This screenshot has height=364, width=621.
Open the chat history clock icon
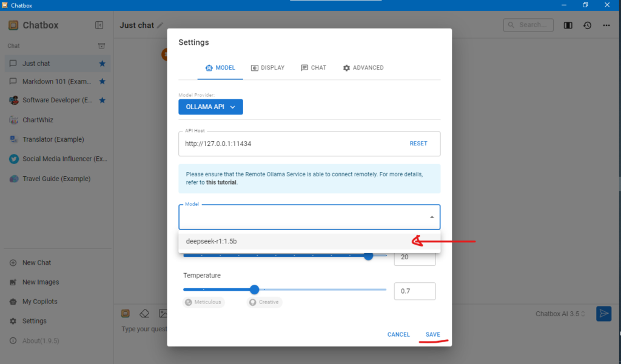click(587, 25)
